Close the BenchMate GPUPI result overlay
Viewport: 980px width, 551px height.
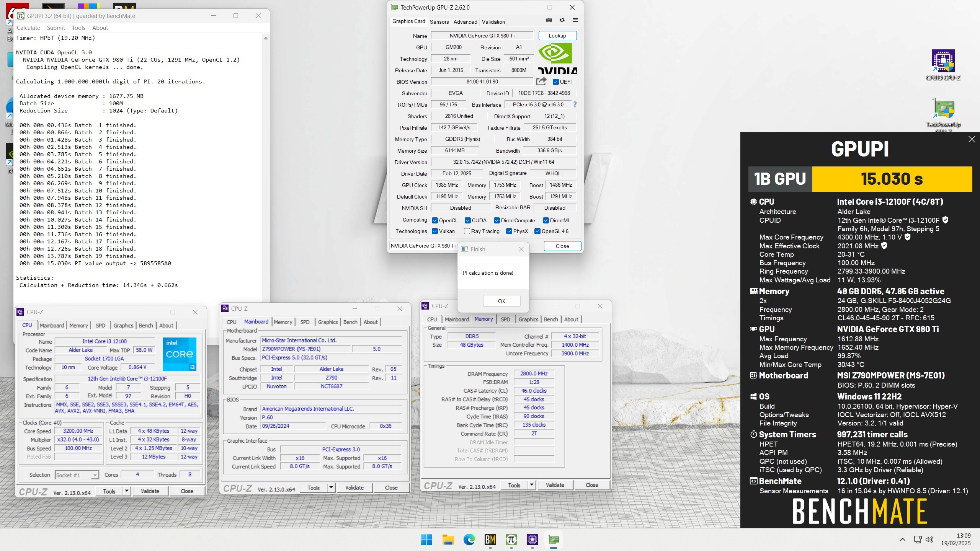pos(972,139)
